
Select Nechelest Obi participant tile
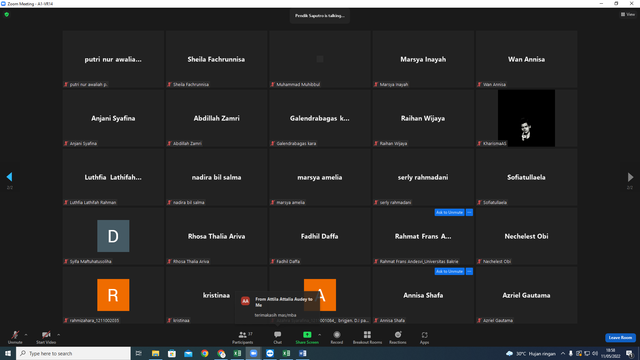coord(526,236)
